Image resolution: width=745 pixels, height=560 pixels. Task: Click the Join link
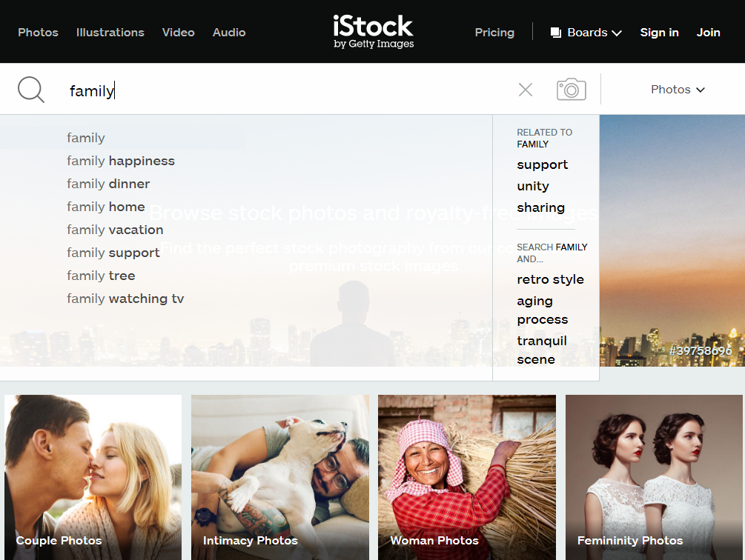pos(708,33)
